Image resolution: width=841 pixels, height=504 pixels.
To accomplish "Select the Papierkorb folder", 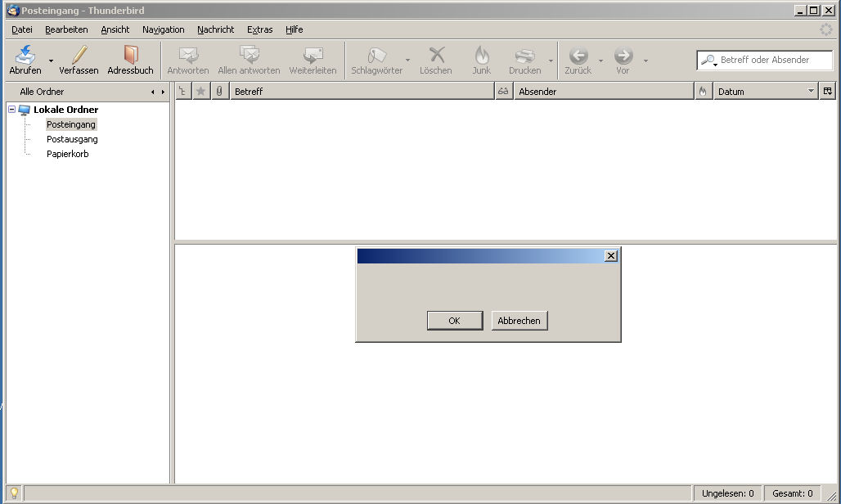I will click(68, 154).
